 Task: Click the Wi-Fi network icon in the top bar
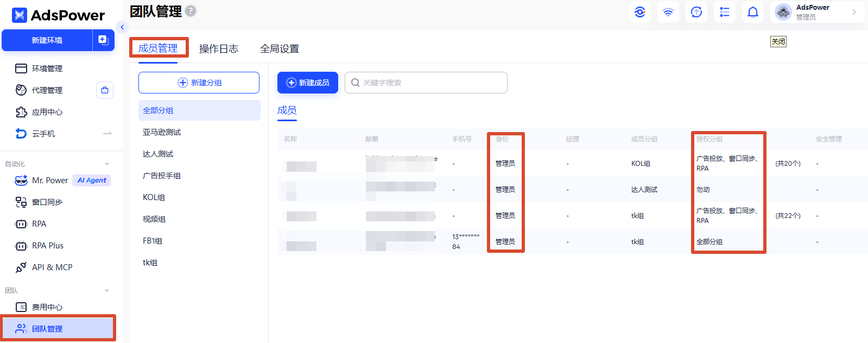tap(668, 12)
